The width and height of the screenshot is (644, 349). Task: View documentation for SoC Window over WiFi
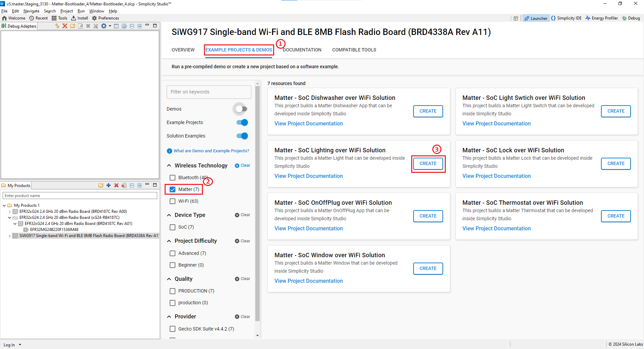click(x=308, y=281)
